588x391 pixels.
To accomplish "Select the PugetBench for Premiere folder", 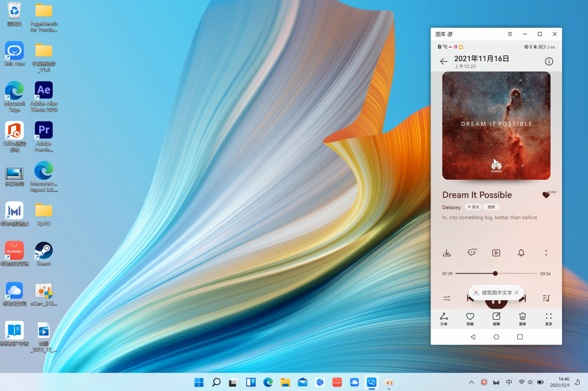I will [x=44, y=17].
